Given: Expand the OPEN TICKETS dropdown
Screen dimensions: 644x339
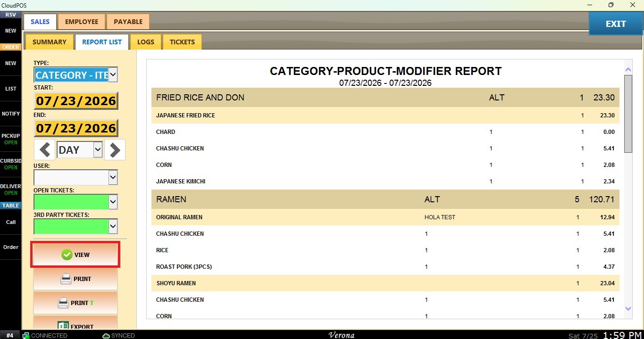Looking at the screenshot, I should tap(113, 202).
